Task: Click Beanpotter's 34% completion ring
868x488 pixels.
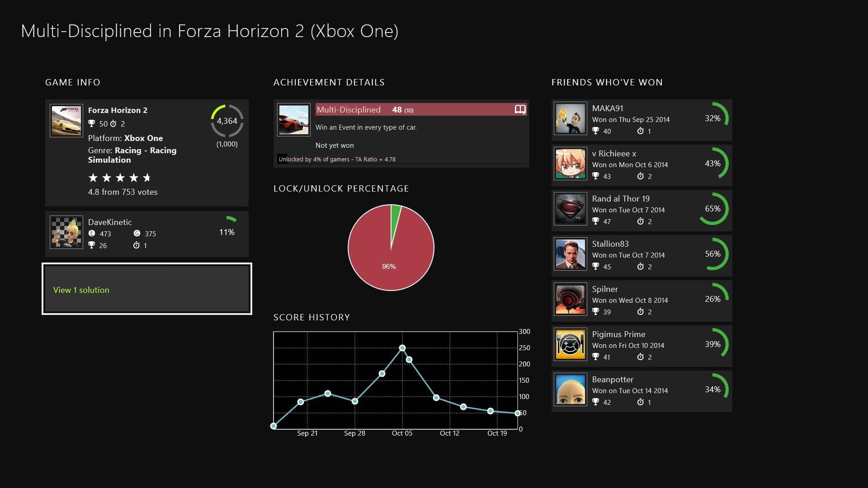Action: point(713,389)
